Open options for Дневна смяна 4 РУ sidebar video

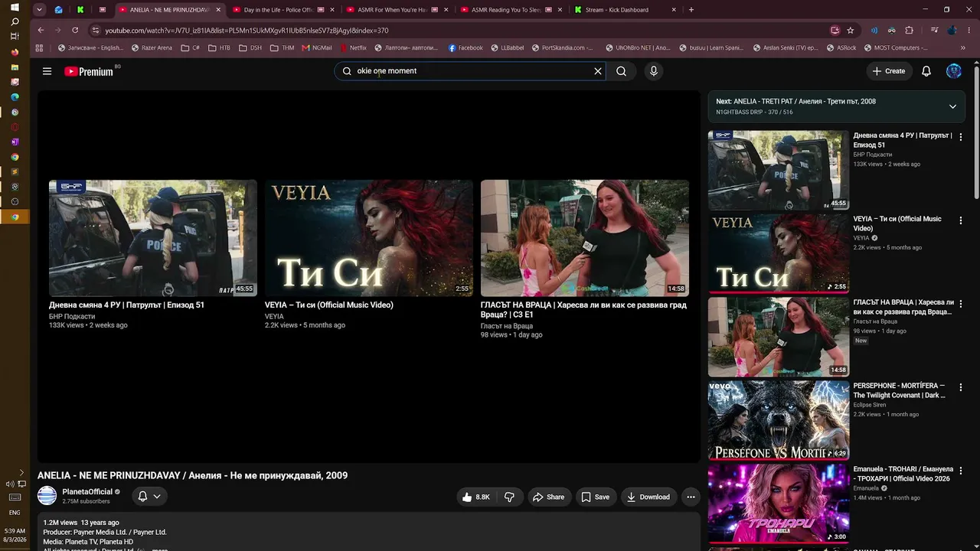coord(961,137)
